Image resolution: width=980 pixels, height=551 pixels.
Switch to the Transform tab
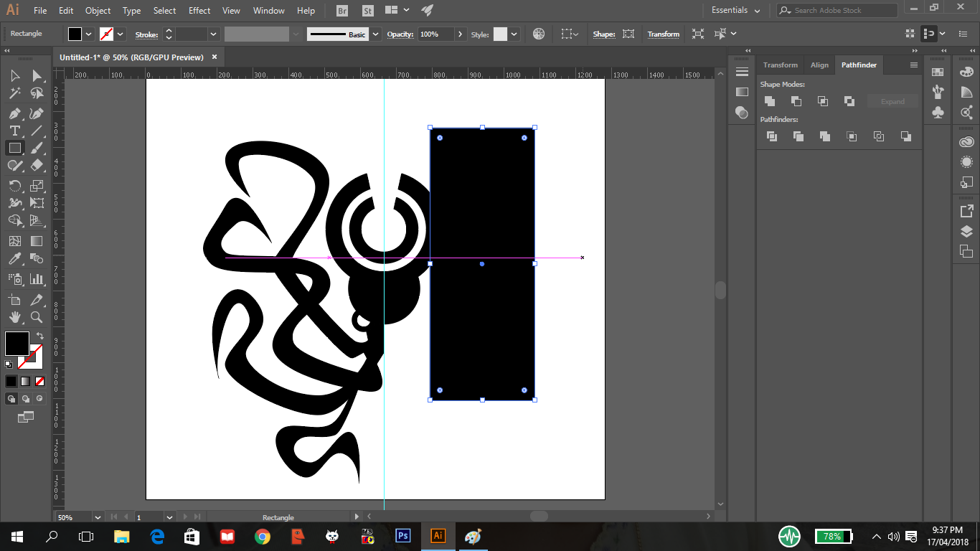click(x=780, y=65)
